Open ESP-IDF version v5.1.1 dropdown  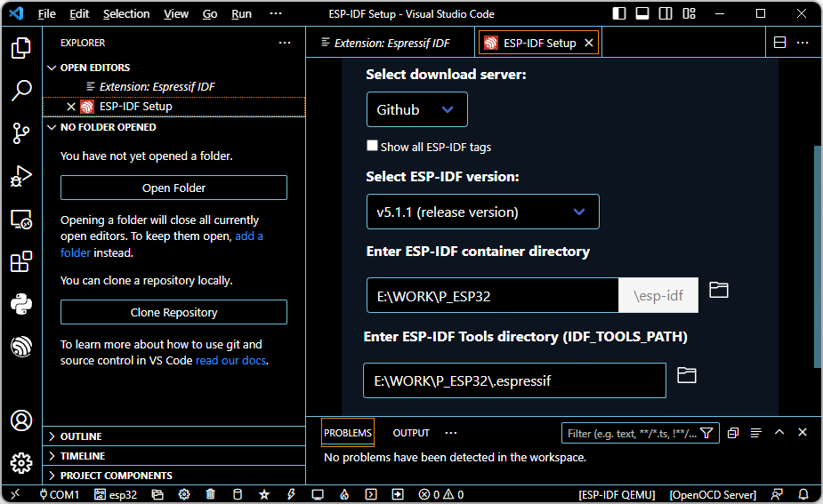pos(483,212)
